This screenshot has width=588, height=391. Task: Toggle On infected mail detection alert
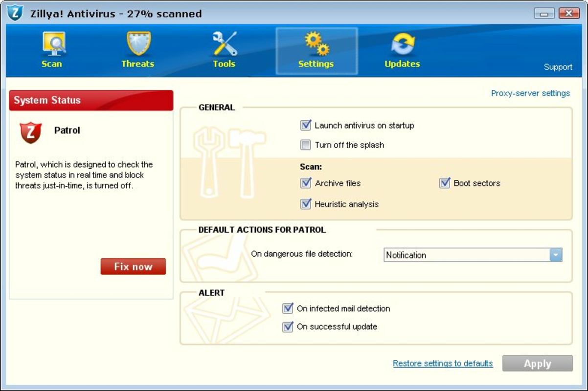pyautogui.click(x=288, y=308)
